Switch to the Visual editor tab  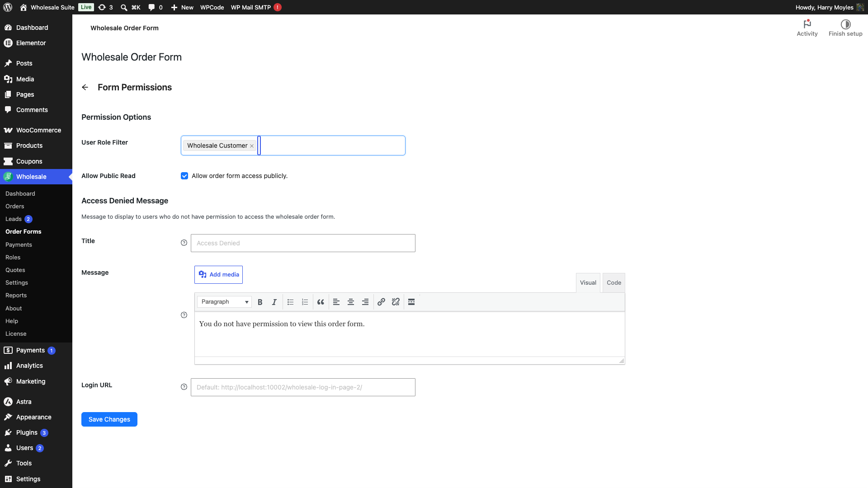(x=588, y=283)
